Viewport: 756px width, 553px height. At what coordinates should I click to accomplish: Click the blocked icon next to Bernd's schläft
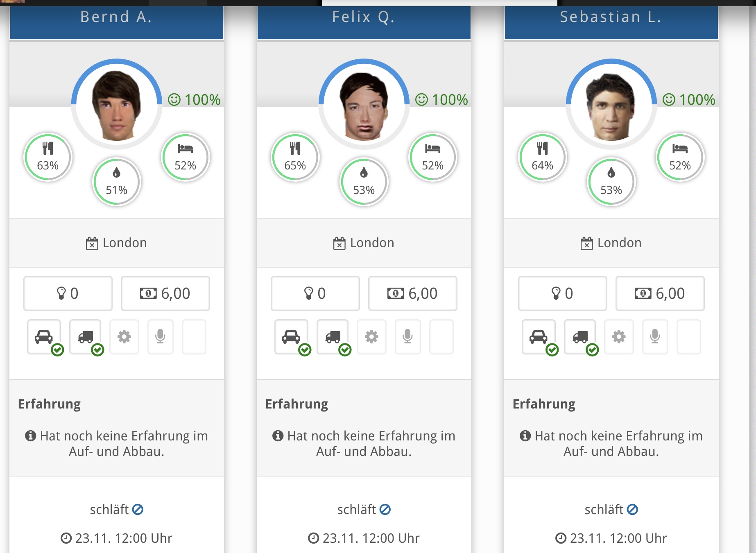138,510
